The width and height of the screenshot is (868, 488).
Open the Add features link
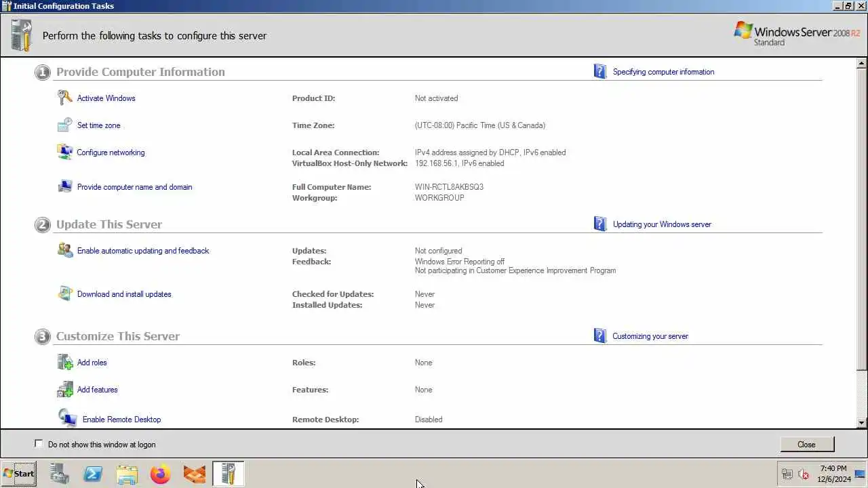click(97, 390)
